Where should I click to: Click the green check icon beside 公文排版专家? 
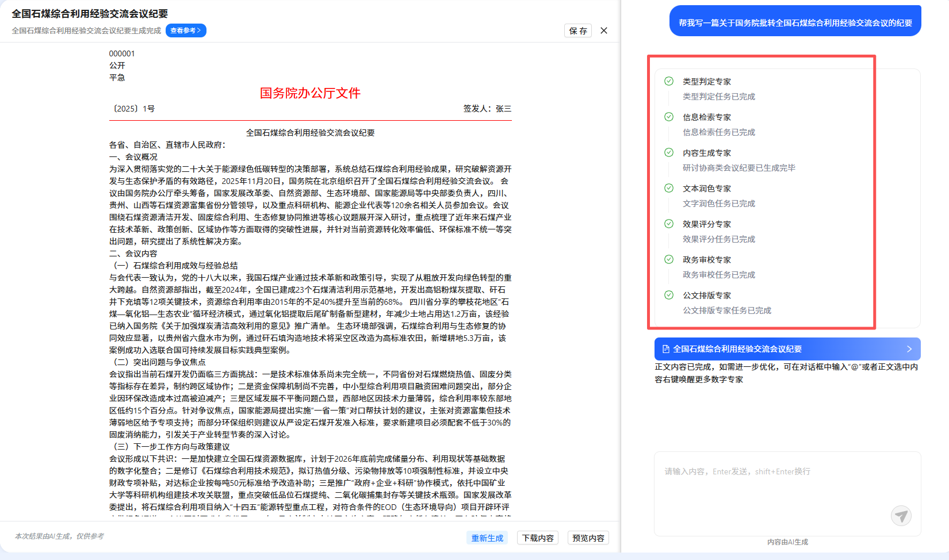pyautogui.click(x=669, y=295)
